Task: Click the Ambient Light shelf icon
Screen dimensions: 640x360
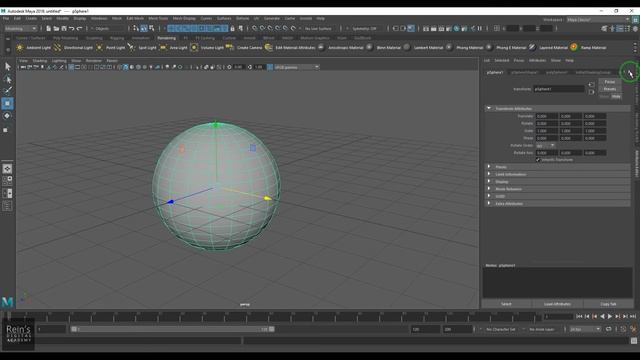Action: [x=20, y=47]
